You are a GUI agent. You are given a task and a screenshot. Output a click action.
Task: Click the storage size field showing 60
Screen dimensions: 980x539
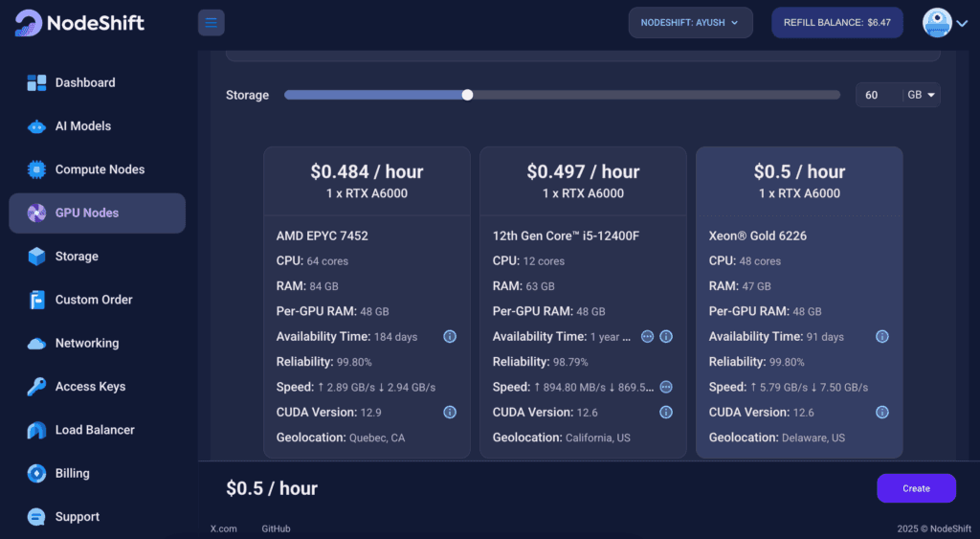(880, 95)
